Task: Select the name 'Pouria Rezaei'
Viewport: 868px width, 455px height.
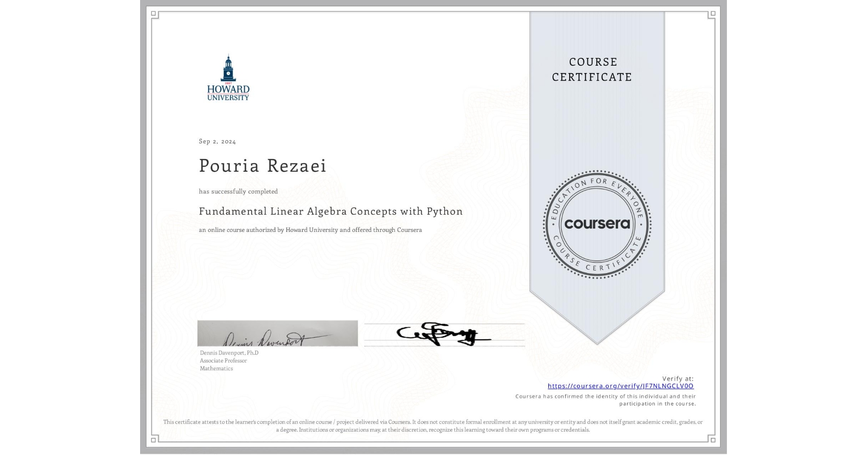Action: click(263, 166)
